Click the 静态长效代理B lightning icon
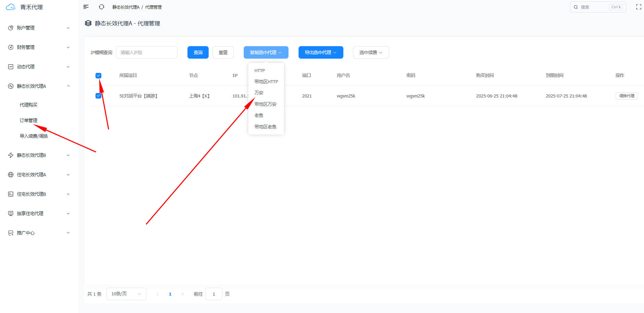The image size is (644, 313). [11, 155]
